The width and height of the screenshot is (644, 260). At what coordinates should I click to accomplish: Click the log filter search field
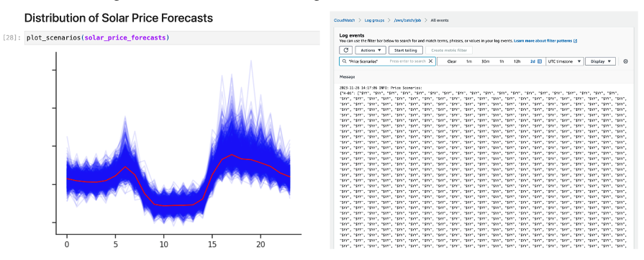click(387, 61)
